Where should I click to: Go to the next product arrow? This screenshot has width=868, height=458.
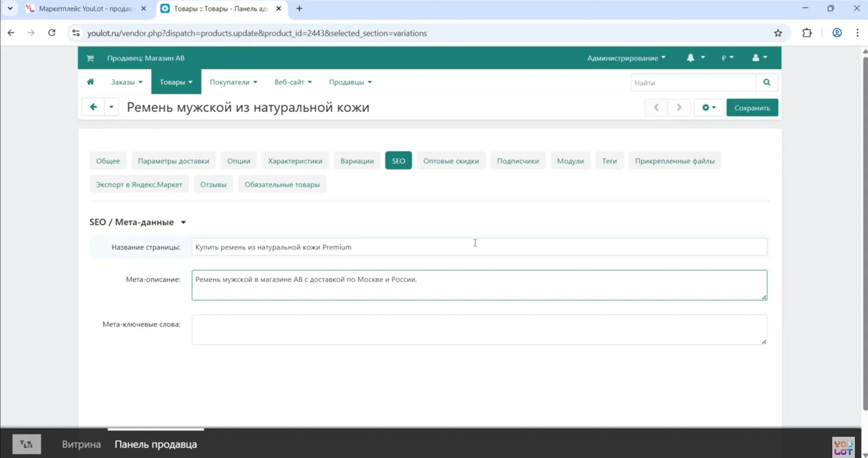679,107
